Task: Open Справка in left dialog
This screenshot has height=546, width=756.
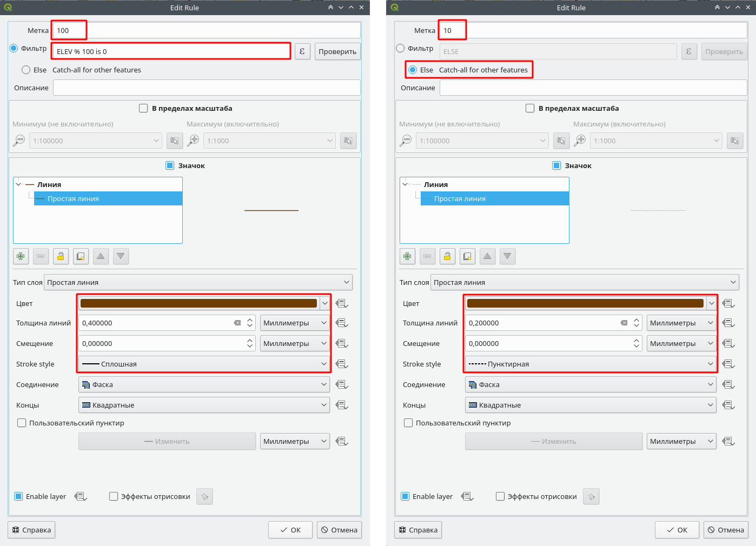Action: pyautogui.click(x=31, y=530)
